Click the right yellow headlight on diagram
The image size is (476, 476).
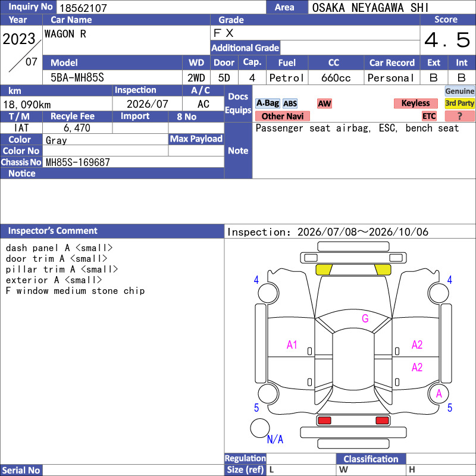coord(383,270)
